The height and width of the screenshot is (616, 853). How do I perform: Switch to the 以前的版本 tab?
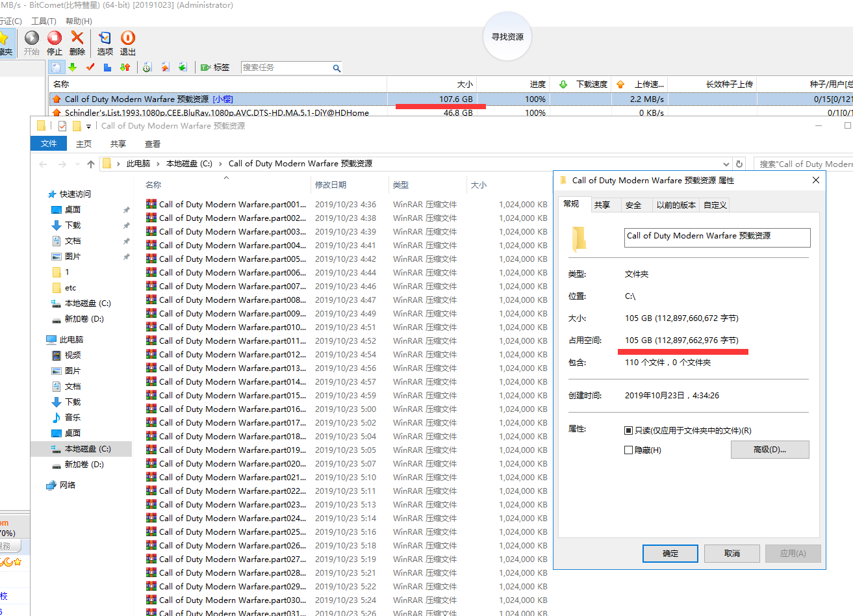click(676, 205)
